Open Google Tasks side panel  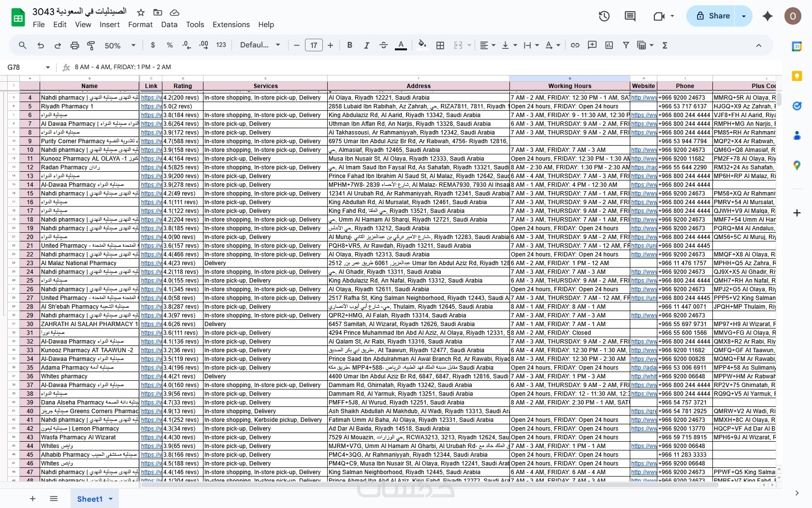tap(797, 106)
